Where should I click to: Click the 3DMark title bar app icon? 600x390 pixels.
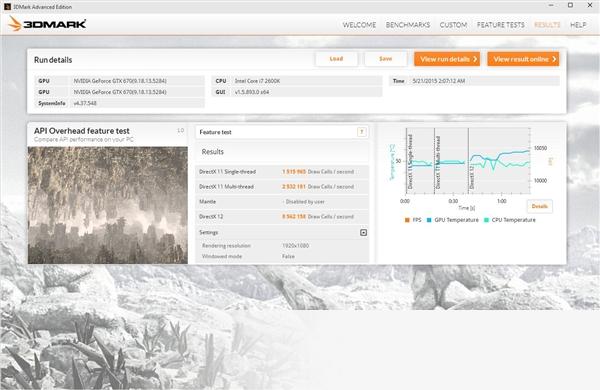click(7, 7)
